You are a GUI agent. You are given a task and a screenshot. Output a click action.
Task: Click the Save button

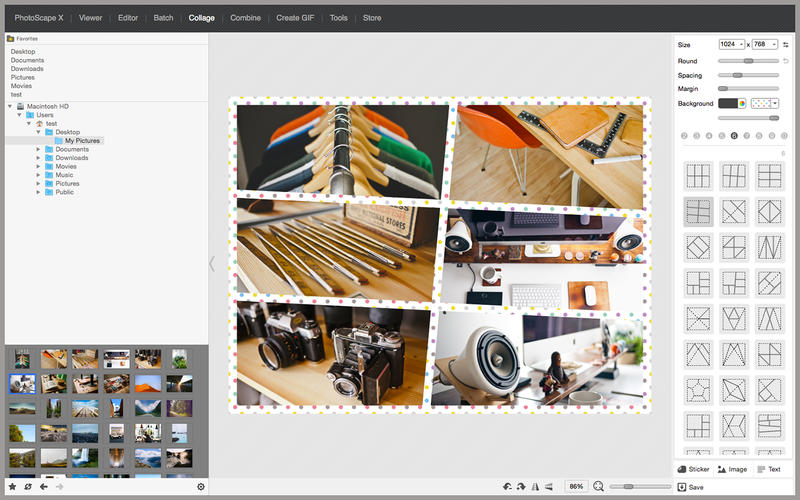click(x=691, y=487)
